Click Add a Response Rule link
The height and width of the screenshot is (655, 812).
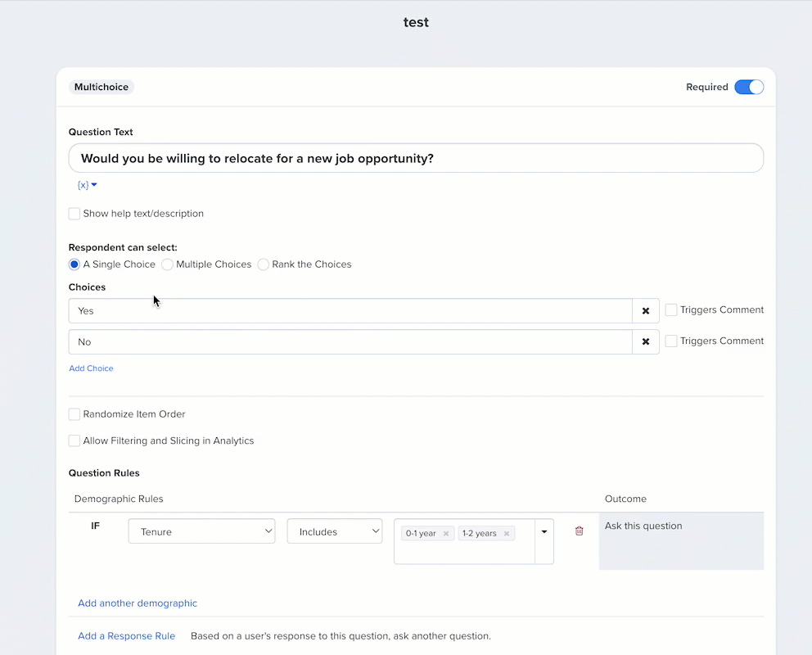click(126, 636)
